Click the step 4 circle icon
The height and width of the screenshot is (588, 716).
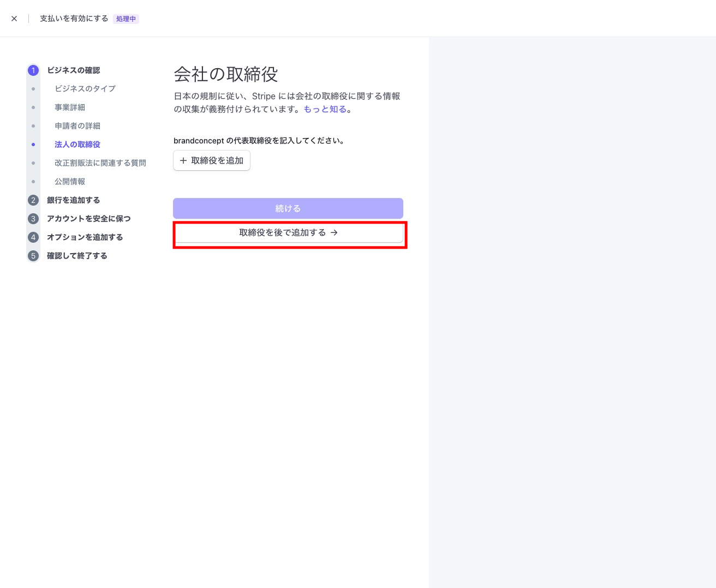tap(33, 237)
